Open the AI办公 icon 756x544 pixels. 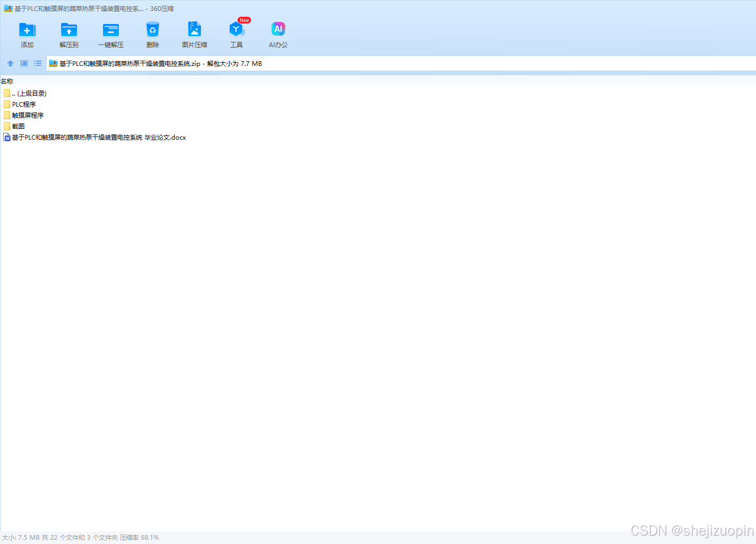278,29
